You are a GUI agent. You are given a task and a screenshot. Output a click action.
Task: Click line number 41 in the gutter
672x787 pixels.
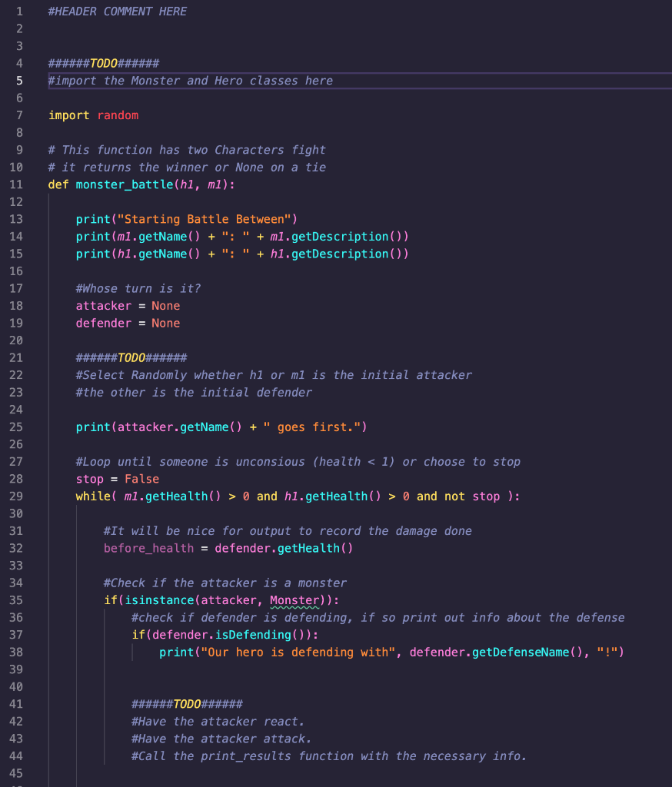coord(16,704)
